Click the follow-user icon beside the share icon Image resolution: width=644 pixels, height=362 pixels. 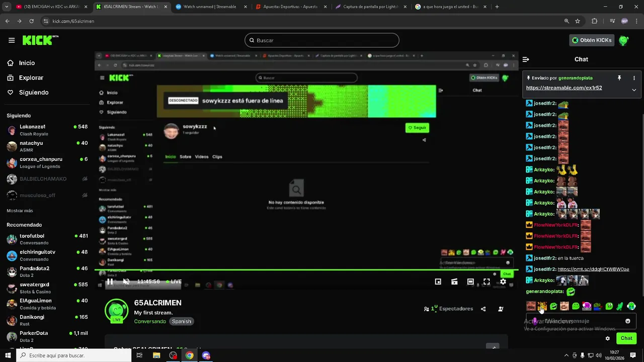coord(501,309)
